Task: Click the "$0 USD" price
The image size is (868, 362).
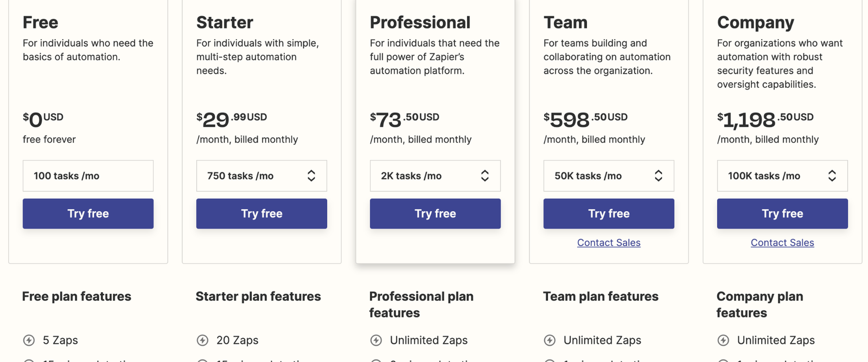Action: [x=43, y=119]
